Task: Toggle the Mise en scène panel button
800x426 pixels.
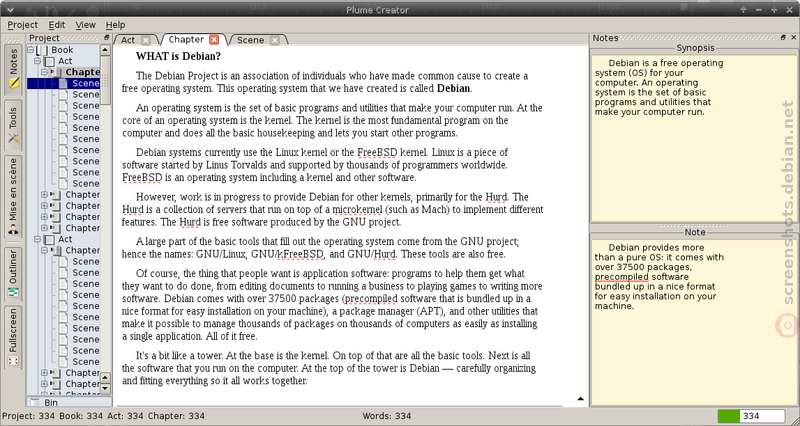Action: (13, 197)
